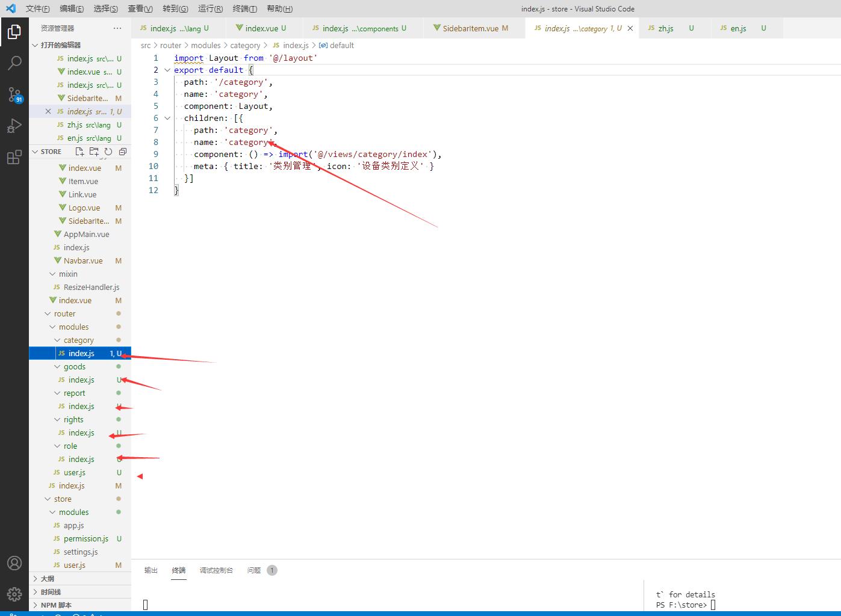Open the 帮助(H) menu

[279, 8]
